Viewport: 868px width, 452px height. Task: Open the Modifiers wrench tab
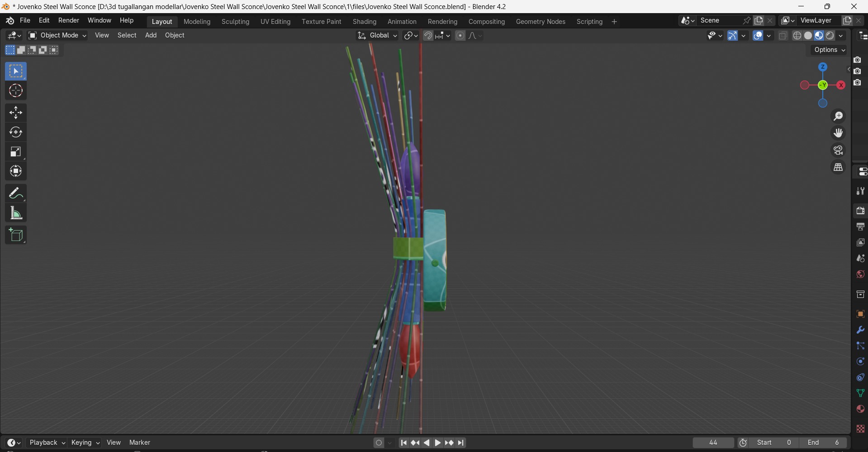tap(860, 330)
